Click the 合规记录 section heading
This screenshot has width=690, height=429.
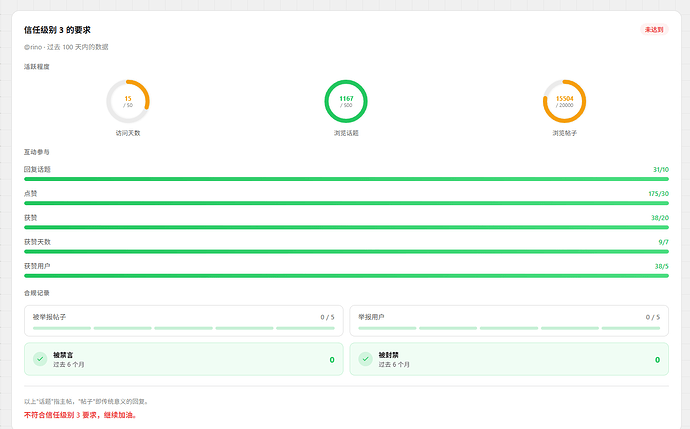(37, 293)
